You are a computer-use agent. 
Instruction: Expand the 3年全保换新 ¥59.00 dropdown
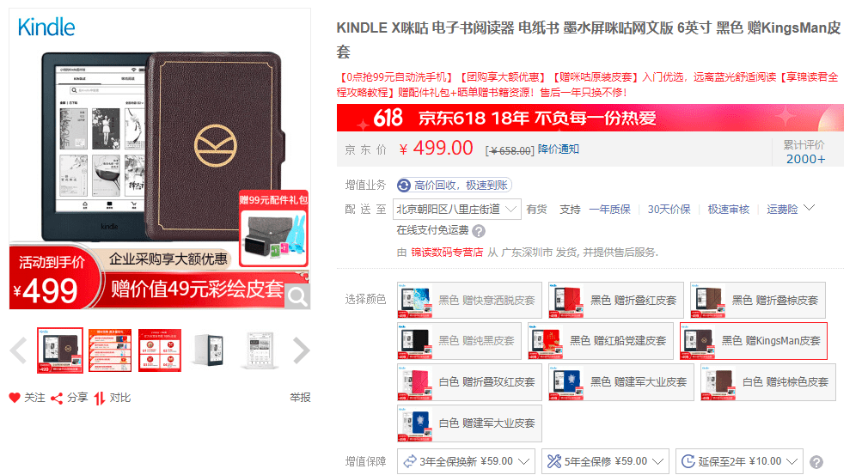(466, 461)
